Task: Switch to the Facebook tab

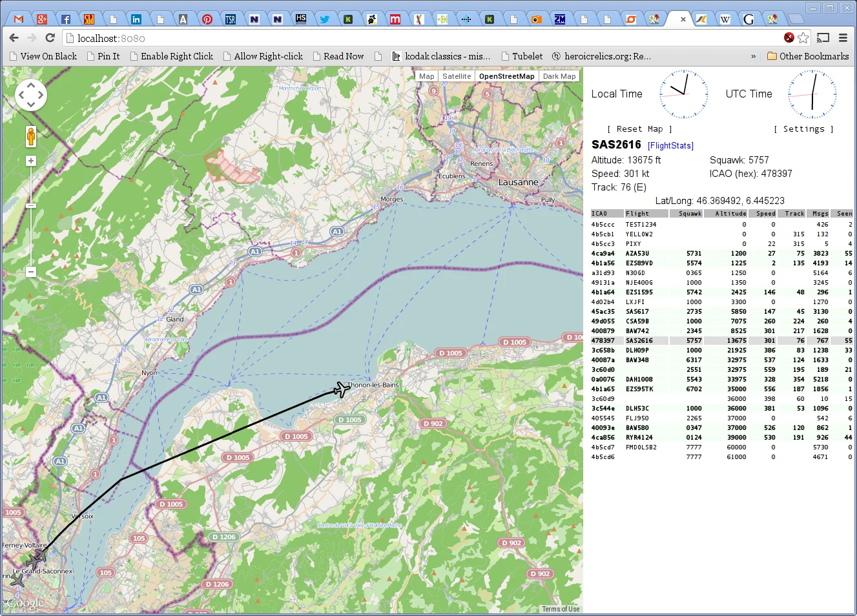Action: (65, 19)
